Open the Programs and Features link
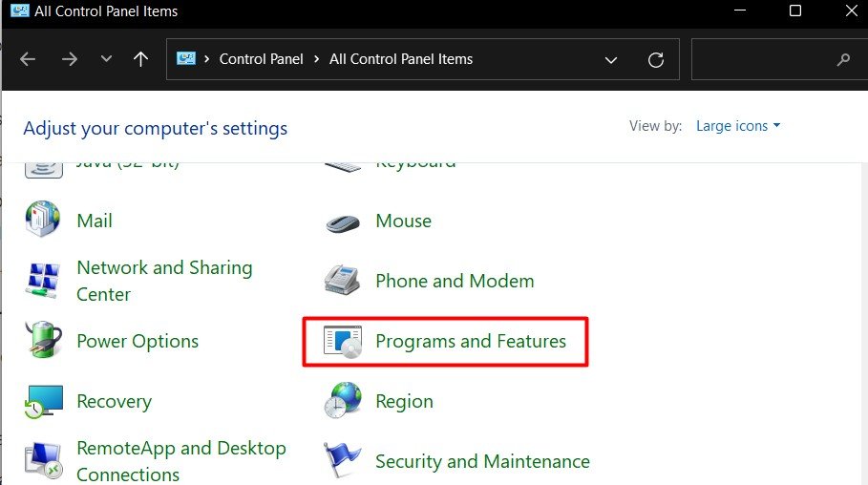Viewport: 868px width, 485px height. 471,341
